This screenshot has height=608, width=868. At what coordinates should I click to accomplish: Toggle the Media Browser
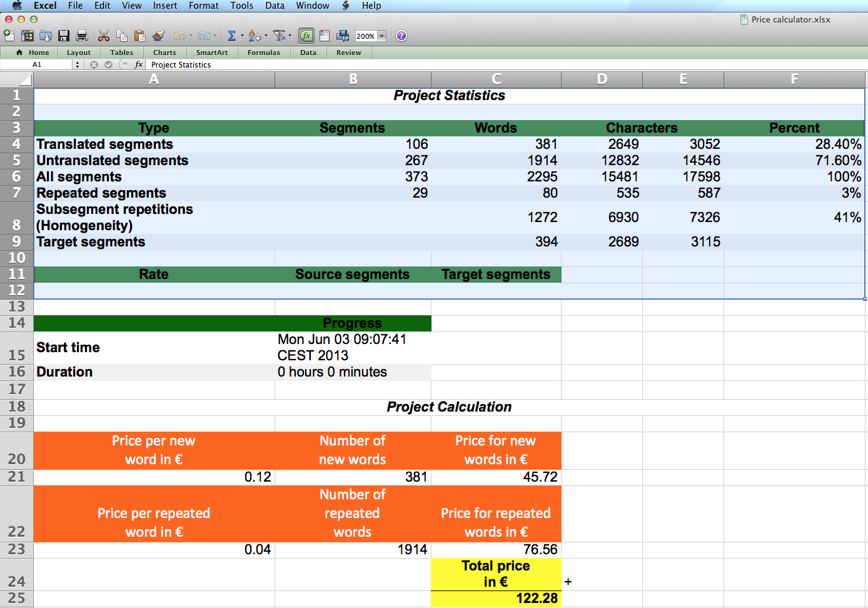click(343, 36)
